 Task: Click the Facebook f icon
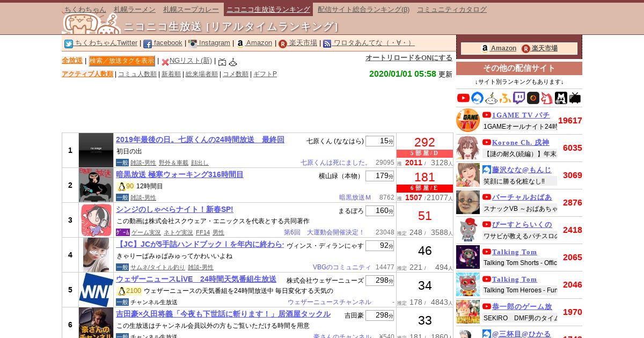pos(148,44)
